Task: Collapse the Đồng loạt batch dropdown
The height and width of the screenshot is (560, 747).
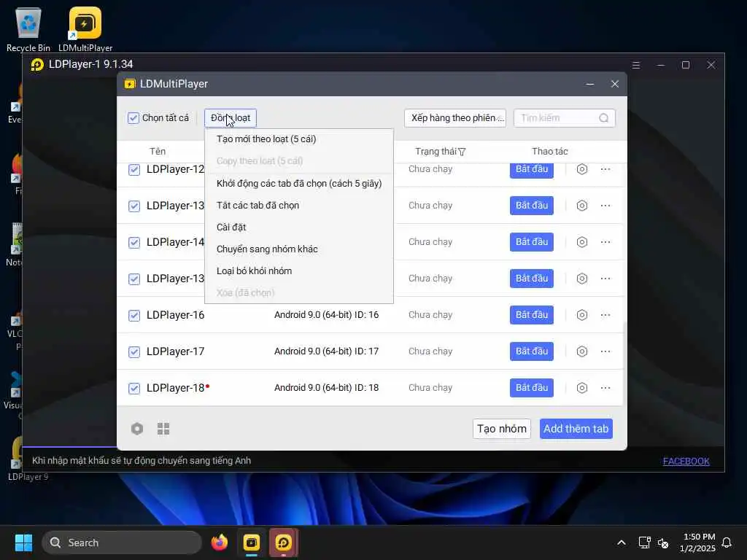Action: pyautogui.click(x=231, y=118)
